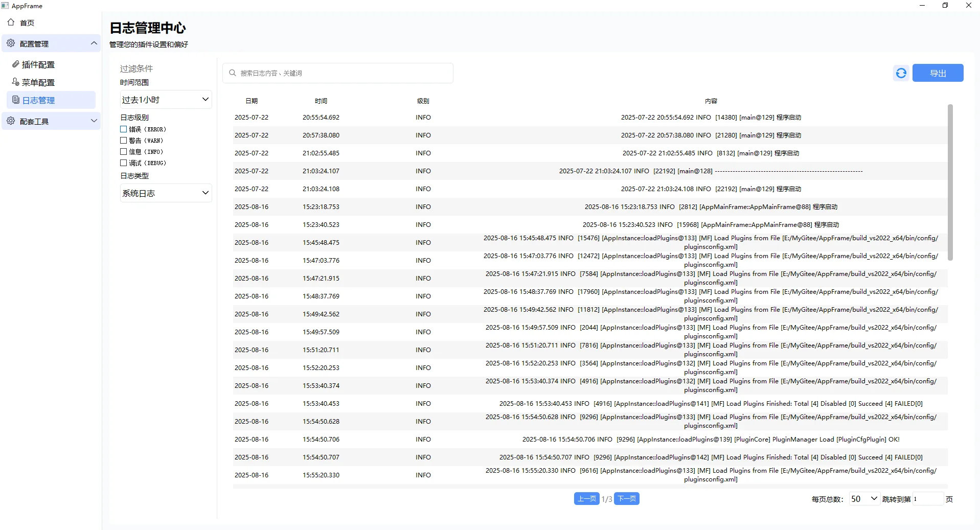The image size is (980, 530).
Task: Close the AppFrame window
Action: coord(968,6)
